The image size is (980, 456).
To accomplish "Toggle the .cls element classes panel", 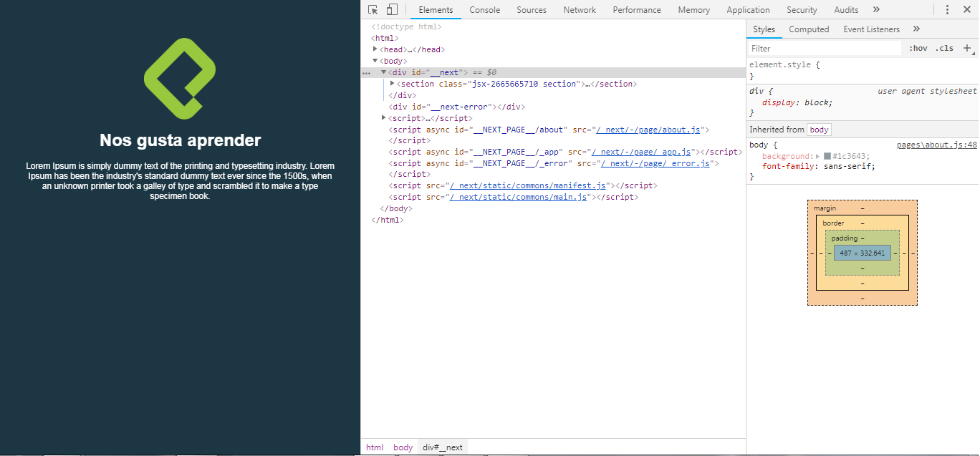I will coord(944,48).
